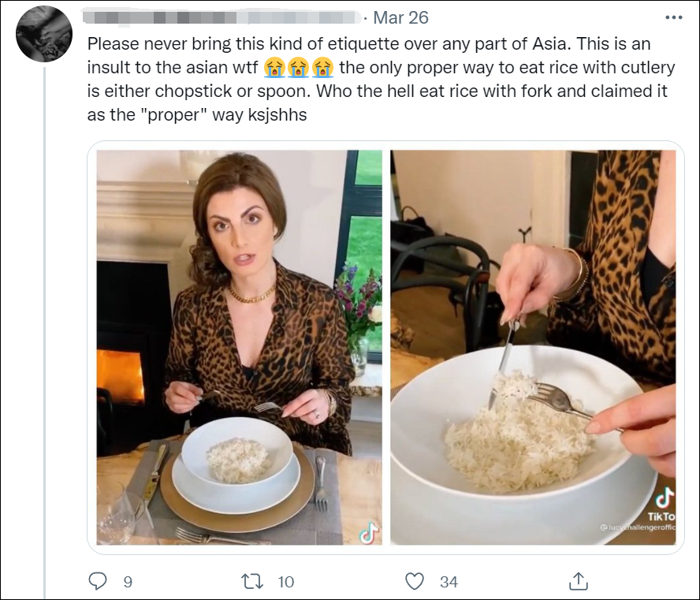Click the like count showing 34

[449, 582]
